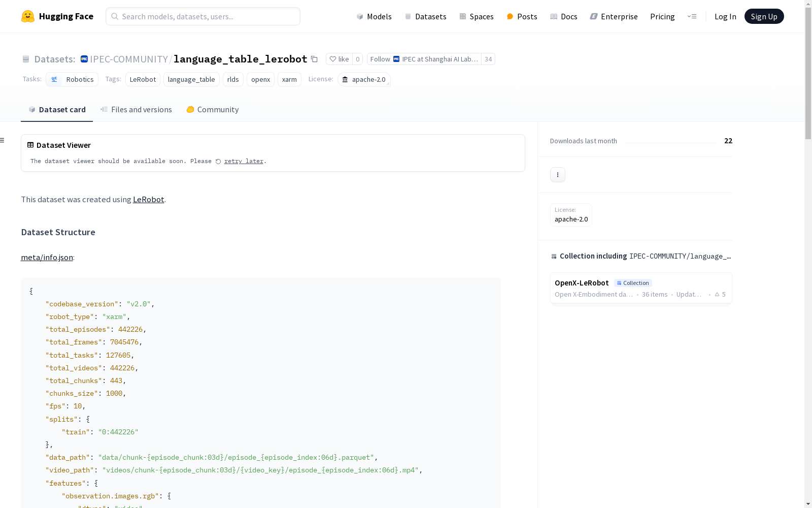The height and width of the screenshot is (508, 812).
Task: Select the language_table tag
Action: (x=191, y=79)
